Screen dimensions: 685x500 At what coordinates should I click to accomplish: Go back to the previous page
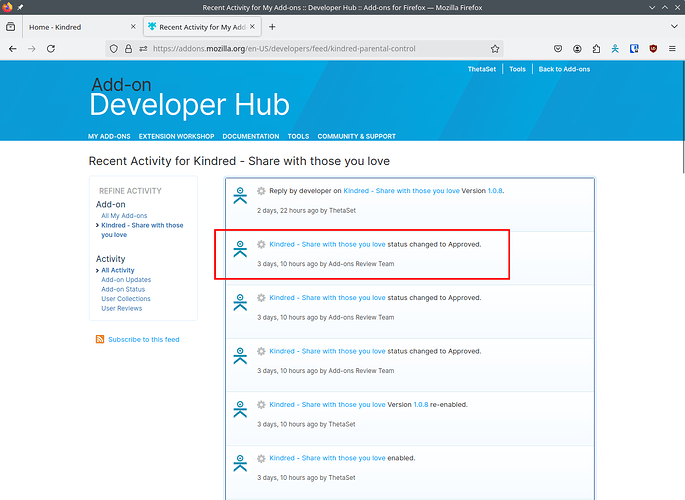(x=13, y=49)
